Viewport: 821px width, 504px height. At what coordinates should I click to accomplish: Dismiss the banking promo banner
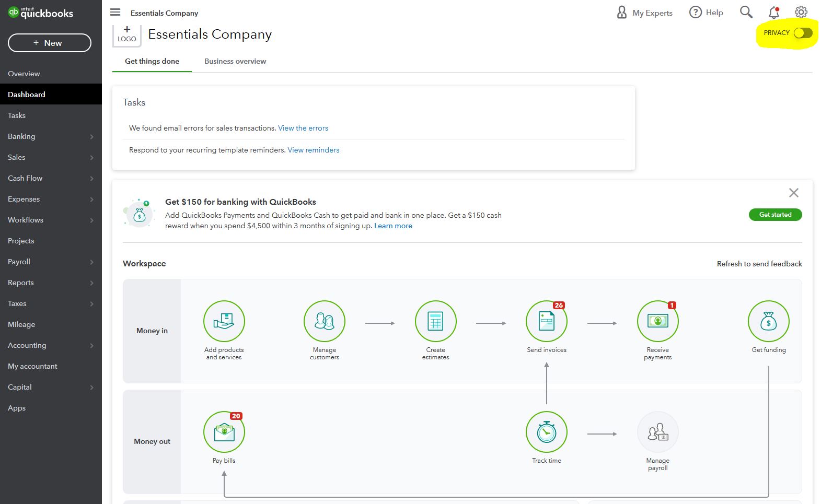pyautogui.click(x=793, y=193)
